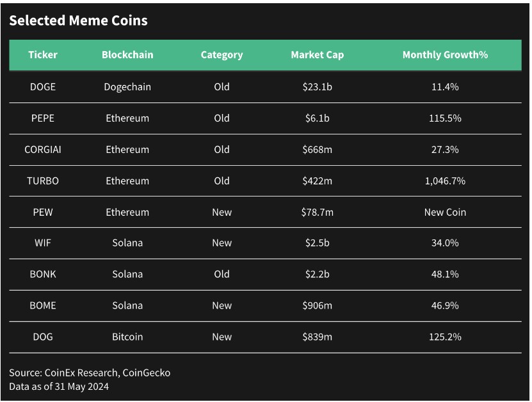The width and height of the screenshot is (532, 402).
Task: Click the BOME ticker cell
Action: [43, 305]
